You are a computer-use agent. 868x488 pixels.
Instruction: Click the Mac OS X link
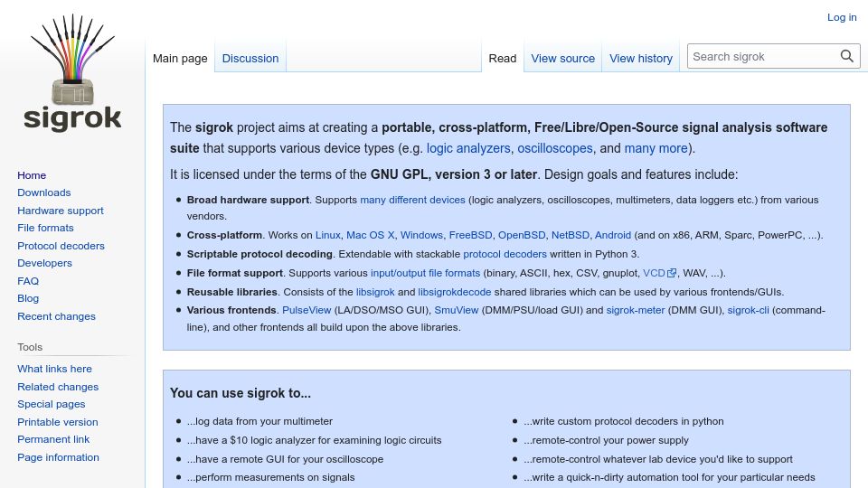(371, 235)
